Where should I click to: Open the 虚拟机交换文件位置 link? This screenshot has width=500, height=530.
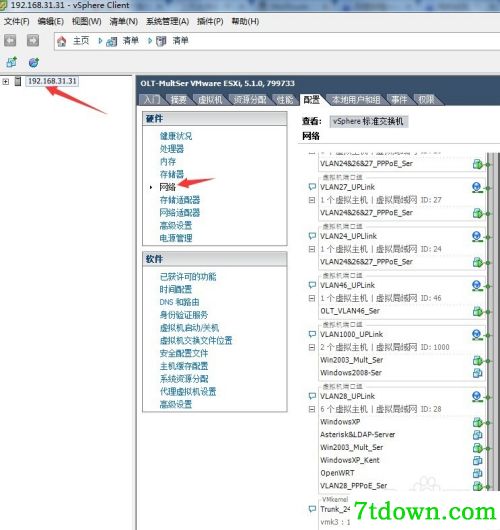[x=196, y=341]
